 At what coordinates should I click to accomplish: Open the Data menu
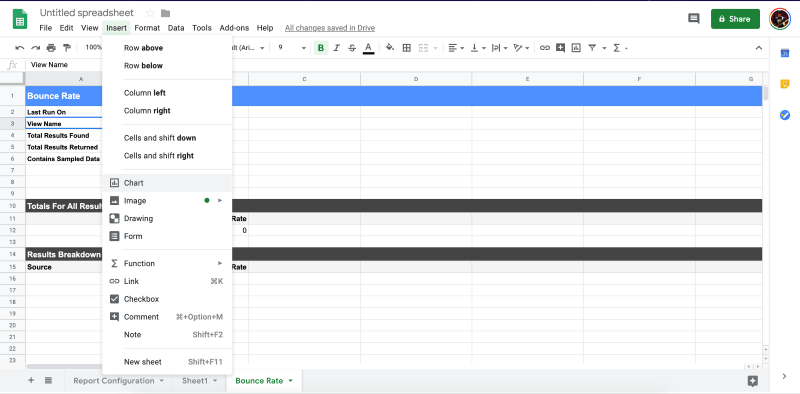click(176, 28)
